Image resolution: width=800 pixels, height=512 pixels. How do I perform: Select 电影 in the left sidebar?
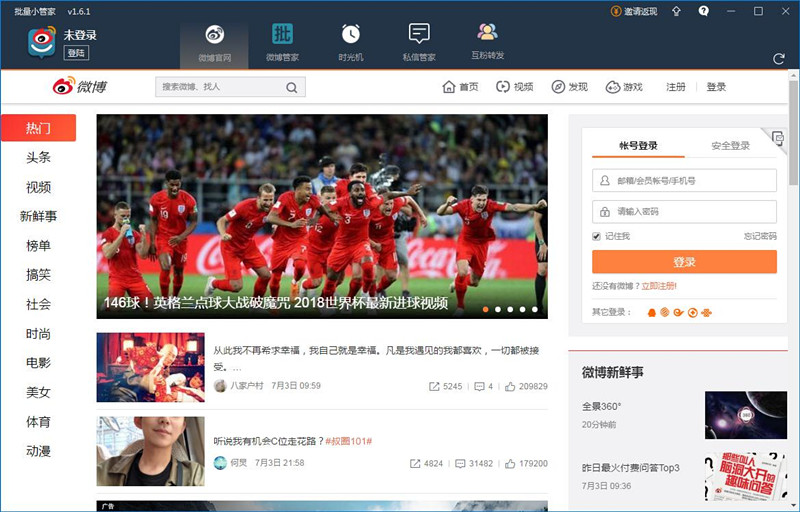coord(38,363)
